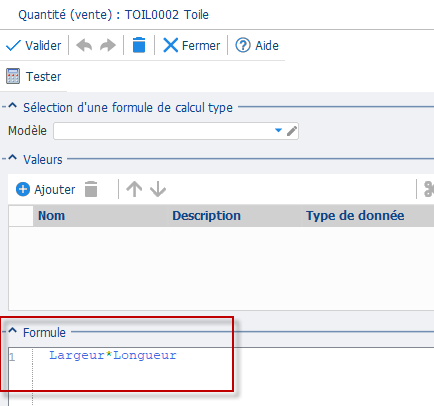
Task: Open Aide help
Action: coord(257,45)
